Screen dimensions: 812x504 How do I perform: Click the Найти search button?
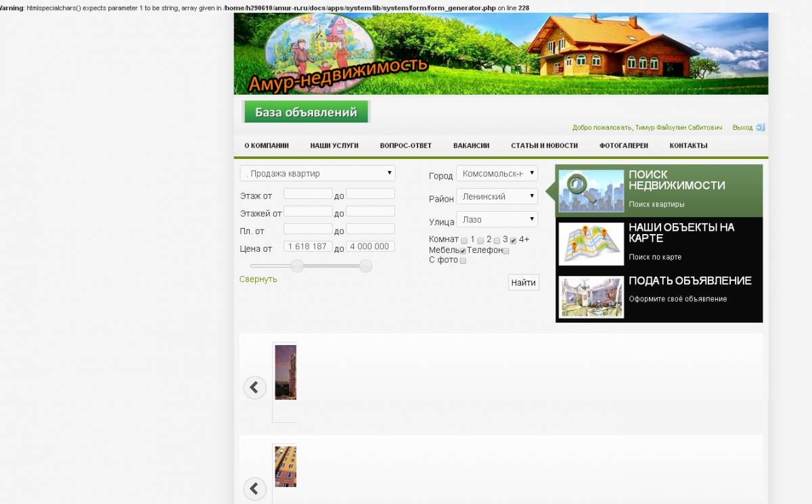[524, 282]
